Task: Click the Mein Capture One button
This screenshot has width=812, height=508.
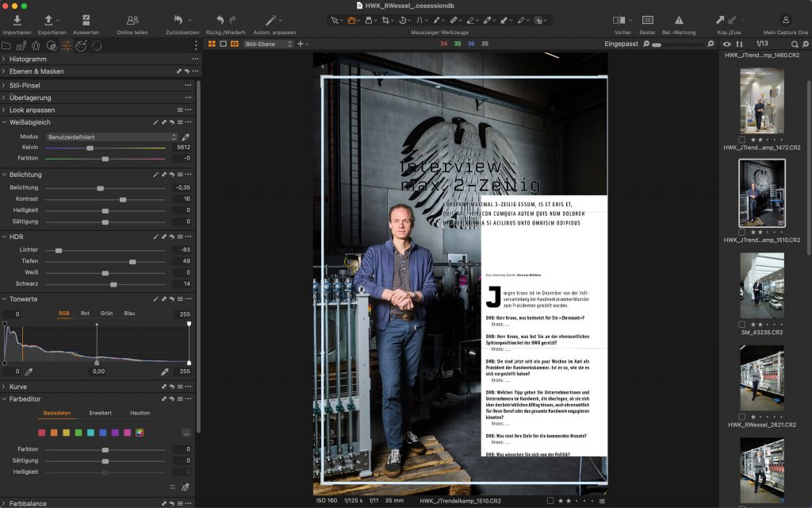Action: point(785,20)
